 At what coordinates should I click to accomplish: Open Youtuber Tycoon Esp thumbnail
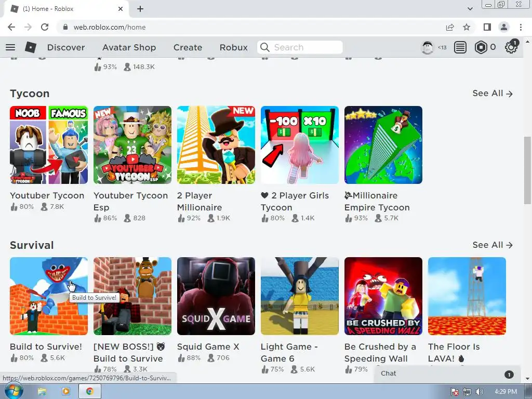tap(132, 145)
